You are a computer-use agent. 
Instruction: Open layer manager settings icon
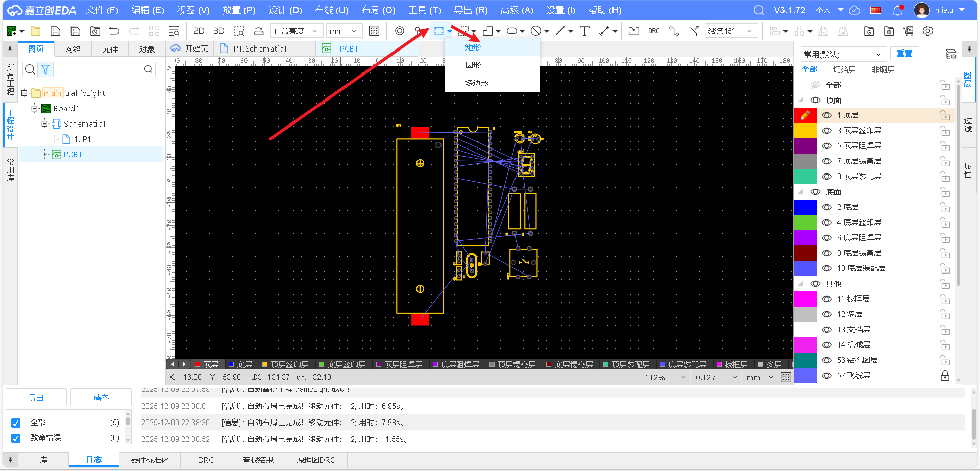coord(950,54)
